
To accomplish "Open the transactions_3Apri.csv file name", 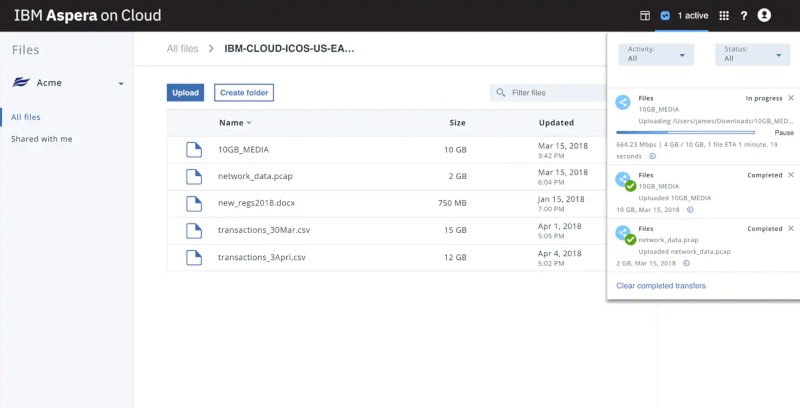I will point(262,257).
